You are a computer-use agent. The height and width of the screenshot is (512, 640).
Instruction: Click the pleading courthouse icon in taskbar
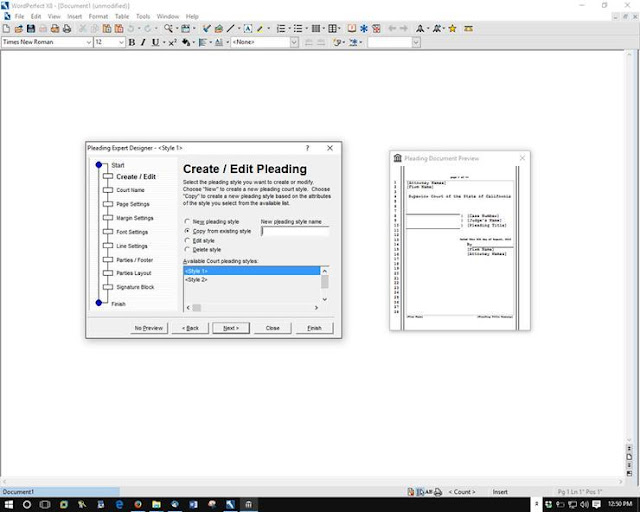[x=248, y=504]
